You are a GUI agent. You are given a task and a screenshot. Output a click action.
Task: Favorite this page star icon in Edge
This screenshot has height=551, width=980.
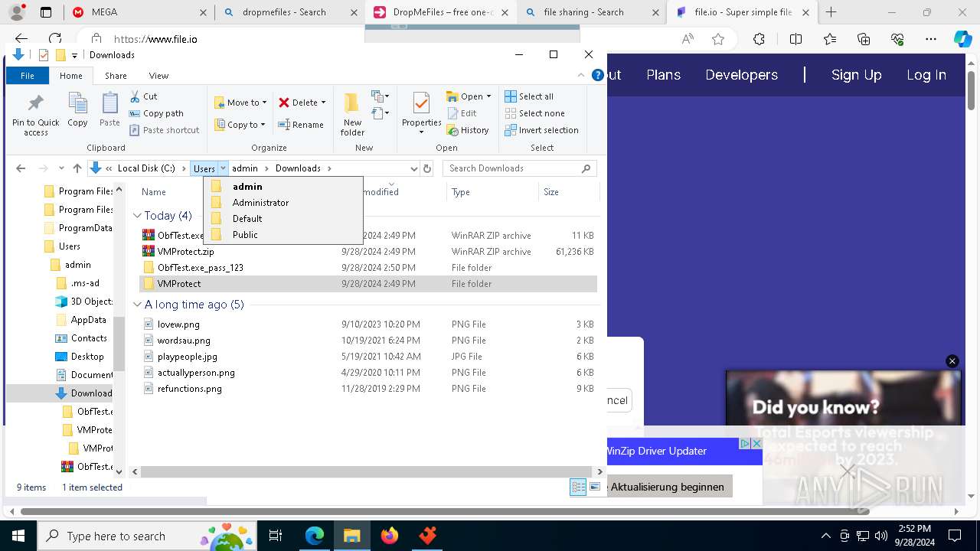click(x=718, y=39)
